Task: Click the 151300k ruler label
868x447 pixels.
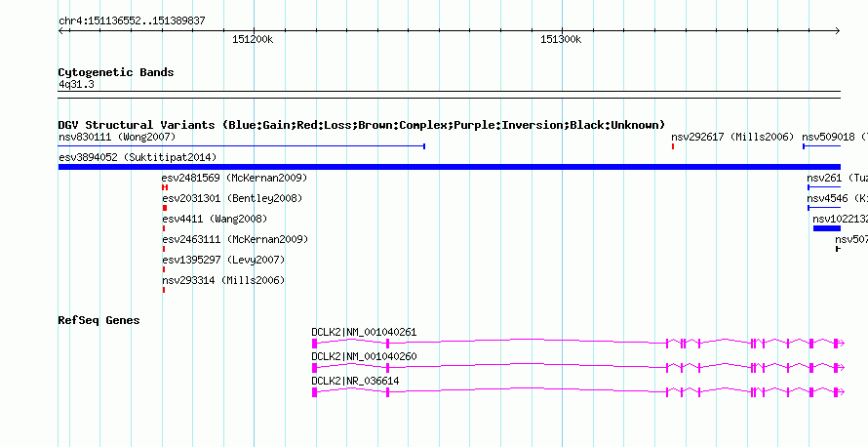Action: [x=561, y=39]
